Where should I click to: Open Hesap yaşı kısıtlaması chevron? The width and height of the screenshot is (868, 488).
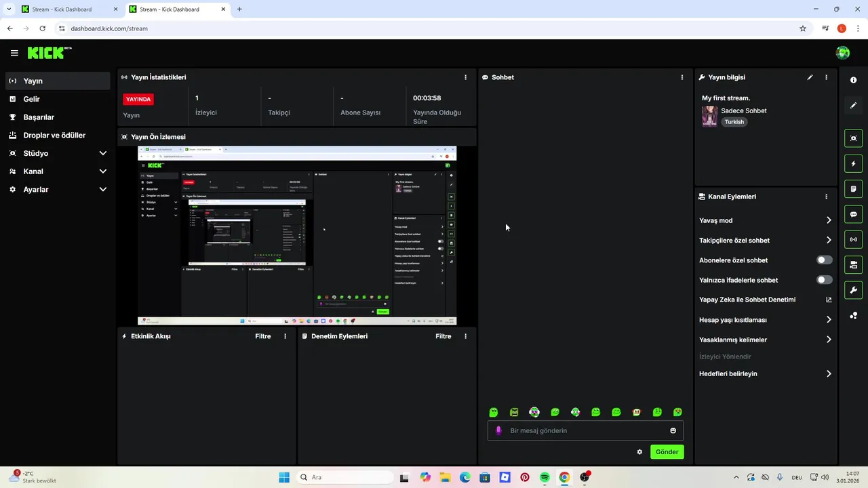coord(829,320)
